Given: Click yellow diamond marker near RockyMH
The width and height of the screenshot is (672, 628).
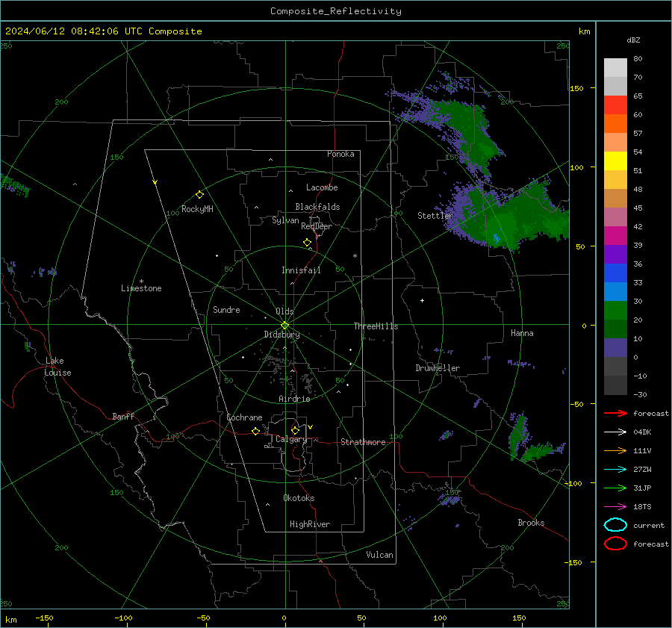Looking at the screenshot, I should click(199, 195).
